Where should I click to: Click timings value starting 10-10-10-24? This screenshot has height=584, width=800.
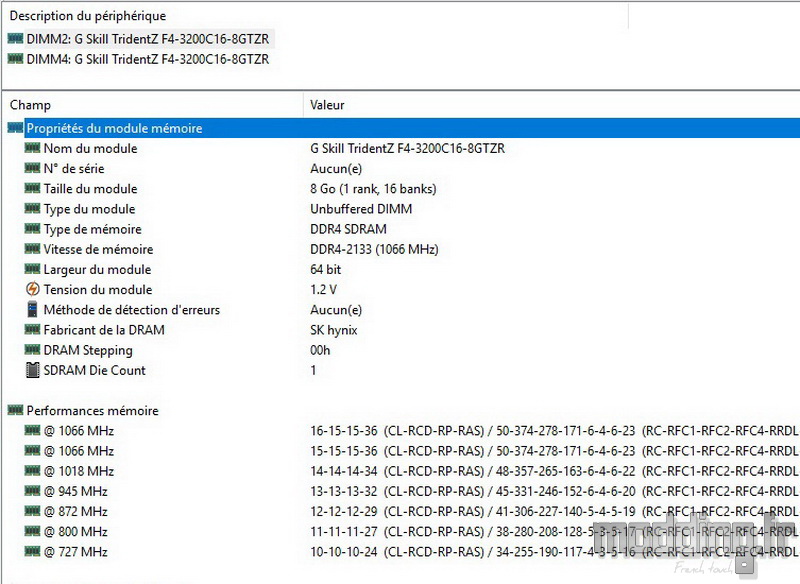tap(555, 552)
